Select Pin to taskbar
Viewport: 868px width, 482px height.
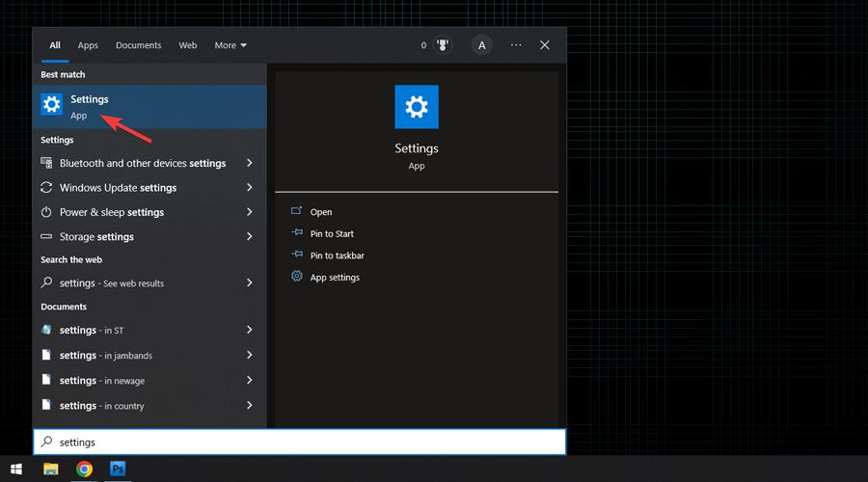click(338, 255)
